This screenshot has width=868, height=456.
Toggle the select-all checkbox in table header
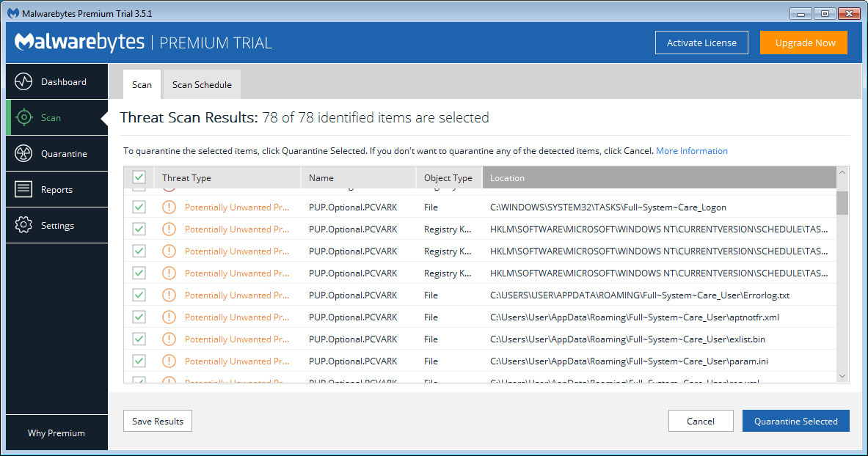pyautogui.click(x=139, y=177)
